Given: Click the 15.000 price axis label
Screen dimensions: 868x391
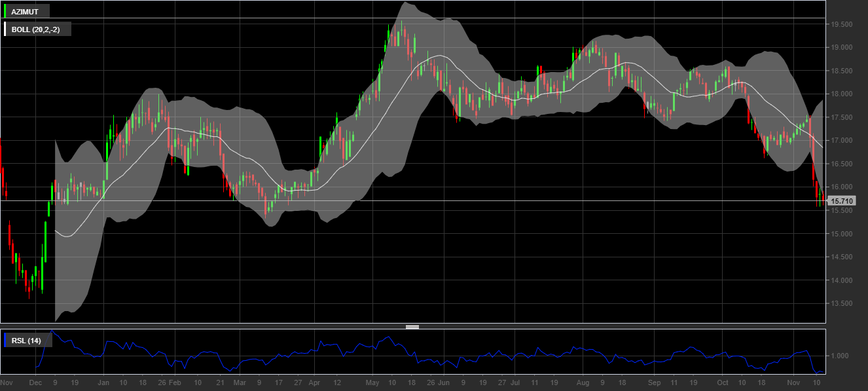Looking at the screenshot, I should pos(841,234).
